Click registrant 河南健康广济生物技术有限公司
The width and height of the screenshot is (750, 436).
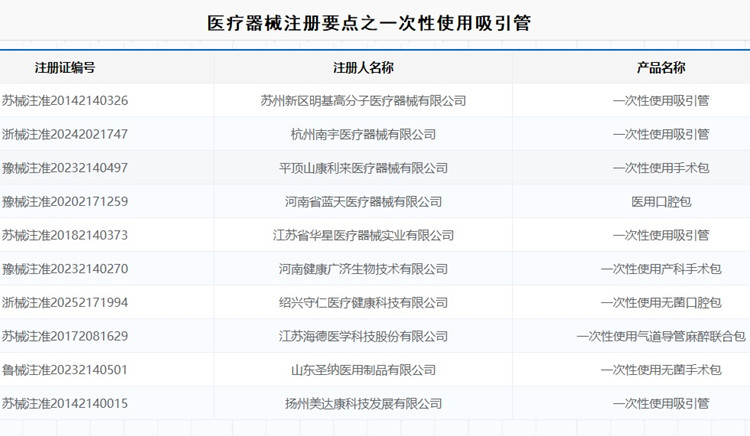click(363, 269)
